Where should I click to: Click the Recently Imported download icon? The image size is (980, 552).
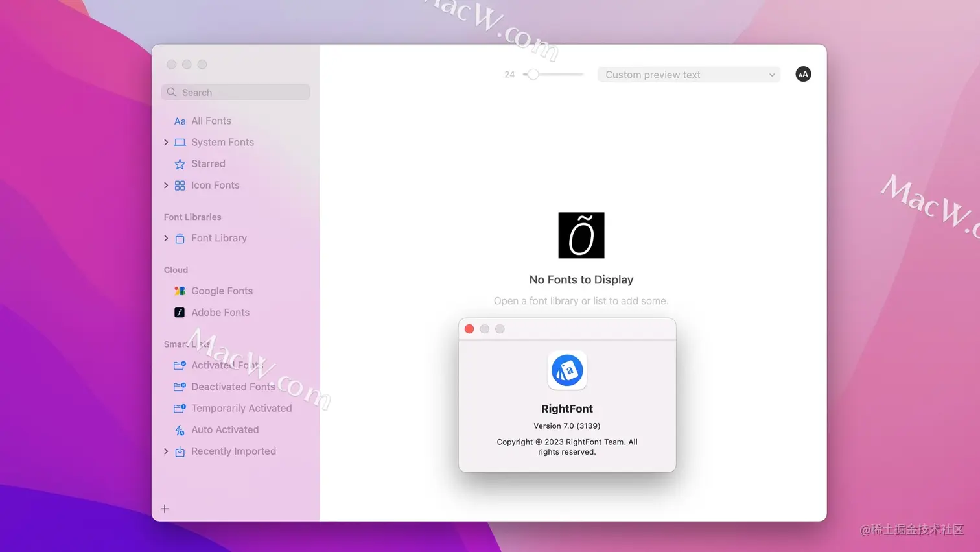coord(180,451)
